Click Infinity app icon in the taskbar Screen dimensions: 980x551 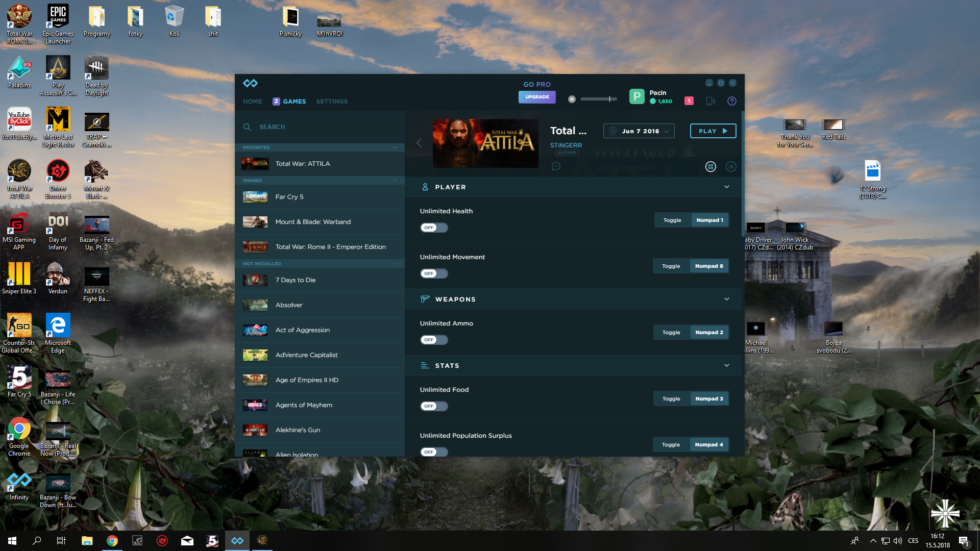pos(237,540)
